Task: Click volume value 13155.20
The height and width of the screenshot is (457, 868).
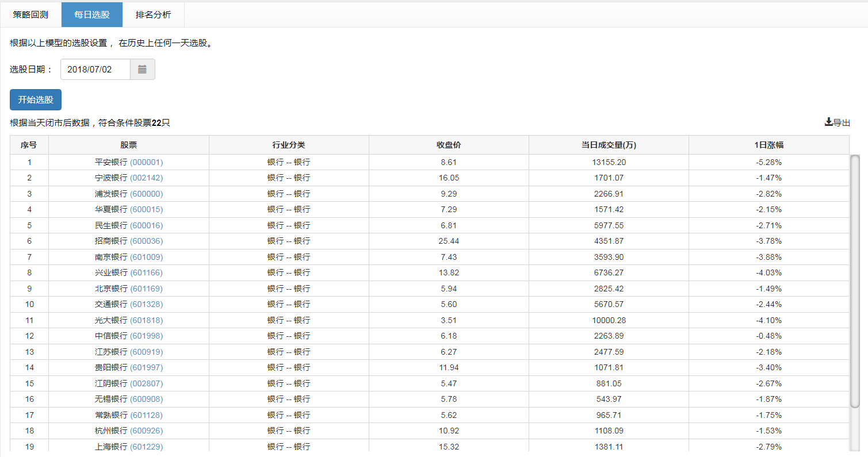Action: (609, 162)
